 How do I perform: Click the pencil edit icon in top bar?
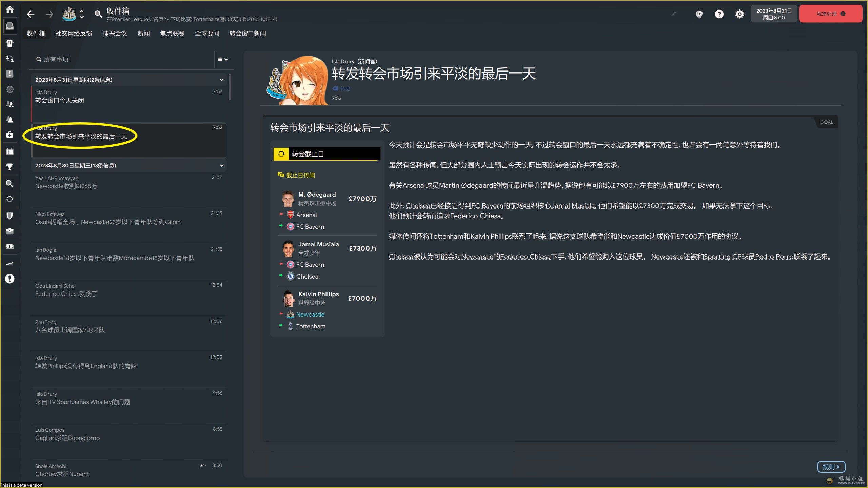[x=674, y=14]
